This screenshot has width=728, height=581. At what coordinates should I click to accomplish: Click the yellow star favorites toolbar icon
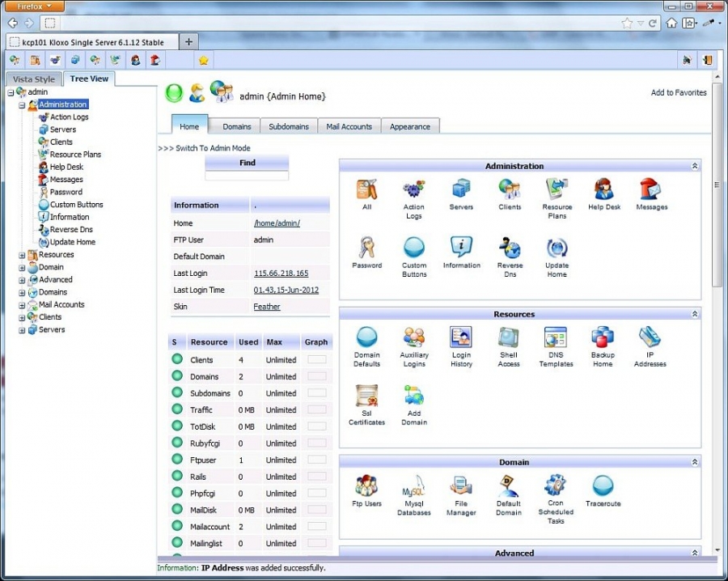[203, 61]
